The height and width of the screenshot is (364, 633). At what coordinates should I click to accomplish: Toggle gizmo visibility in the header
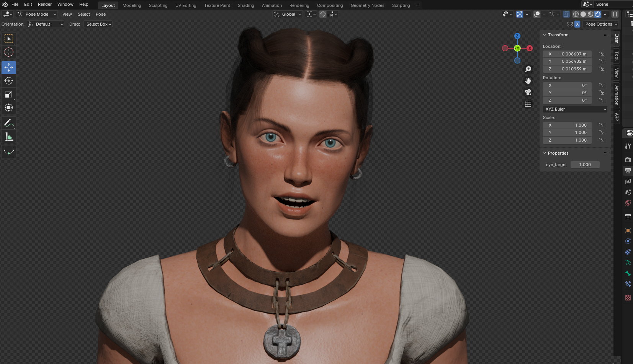(520, 14)
